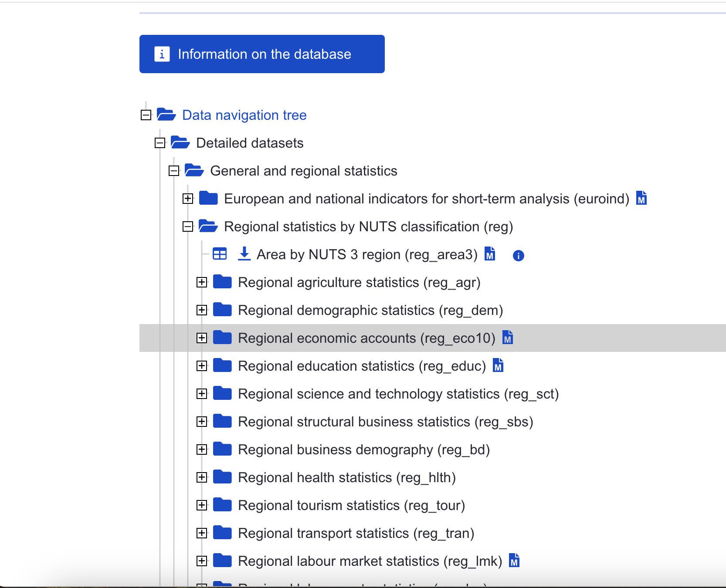Collapse General and regional statistics node
Screen dimensions: 726x588
174,171
